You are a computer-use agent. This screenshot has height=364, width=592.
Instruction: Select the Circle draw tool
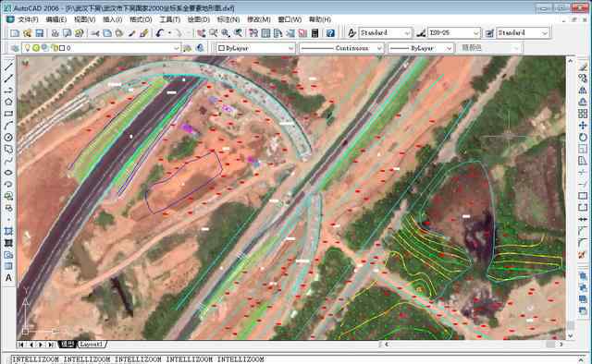(x=8, y=138)
